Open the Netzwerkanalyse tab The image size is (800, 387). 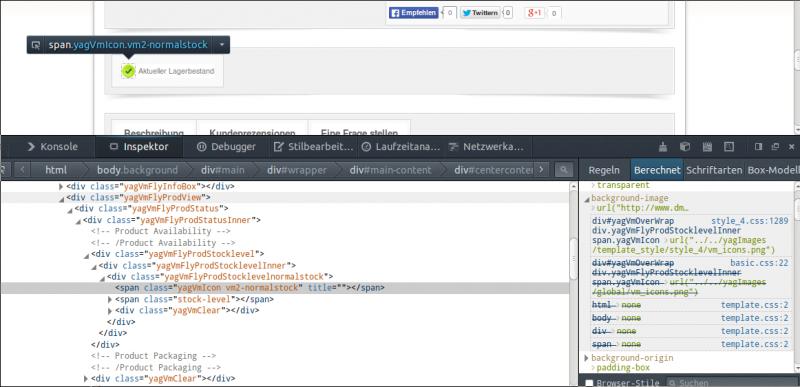pyautogui.click(x=486, y=147)
